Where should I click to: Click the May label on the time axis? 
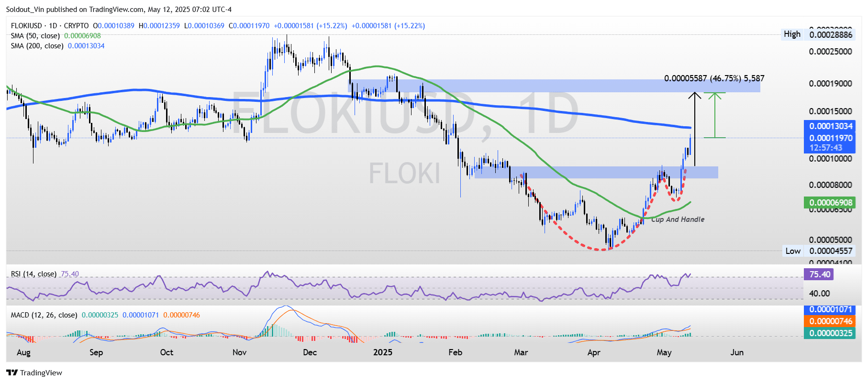(x=664, y=352)
